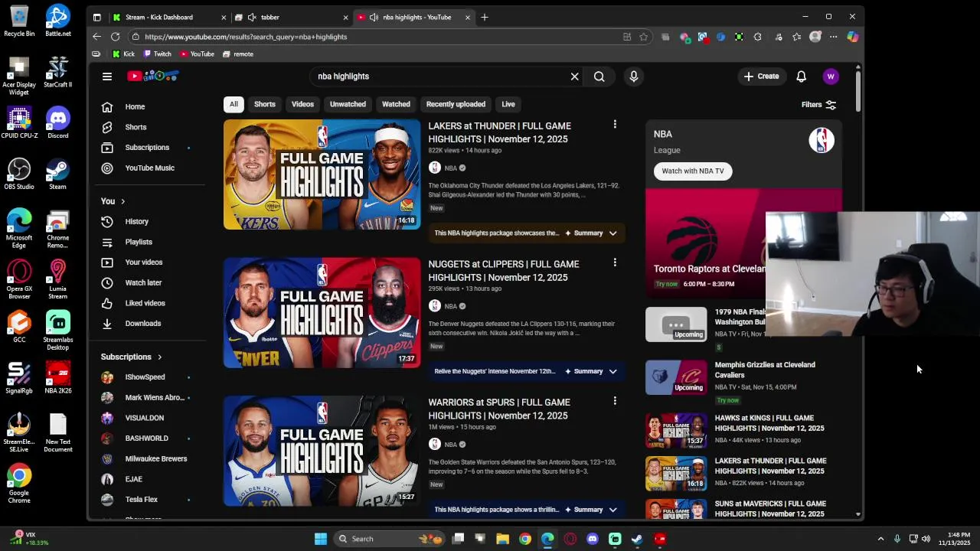Viewport: 980px width, 551px height.
Task: Click Watch with NBA TV button
Action: coord(693,171)
